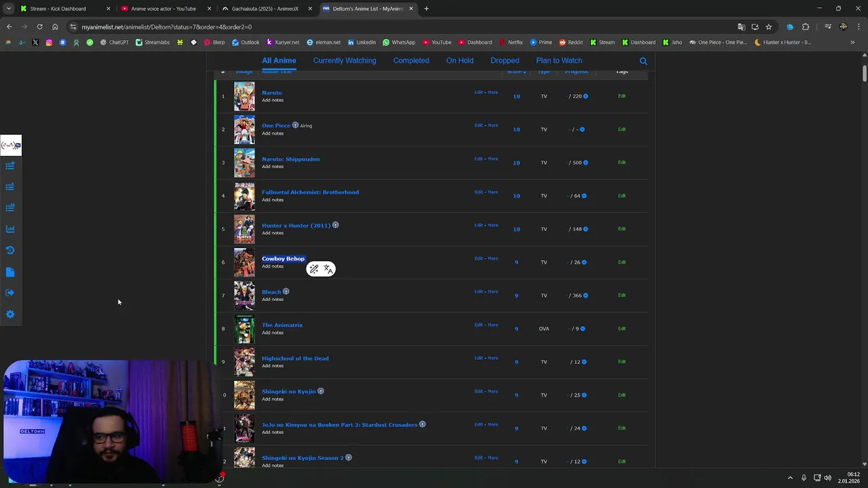This screenshot has height=488, width=868.
Task: Click More for the Bleach row
Action: tap(493, 291)
